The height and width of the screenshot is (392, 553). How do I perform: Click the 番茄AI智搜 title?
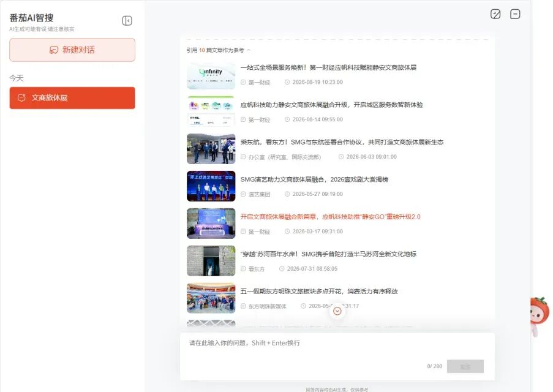tap(31, 18)
